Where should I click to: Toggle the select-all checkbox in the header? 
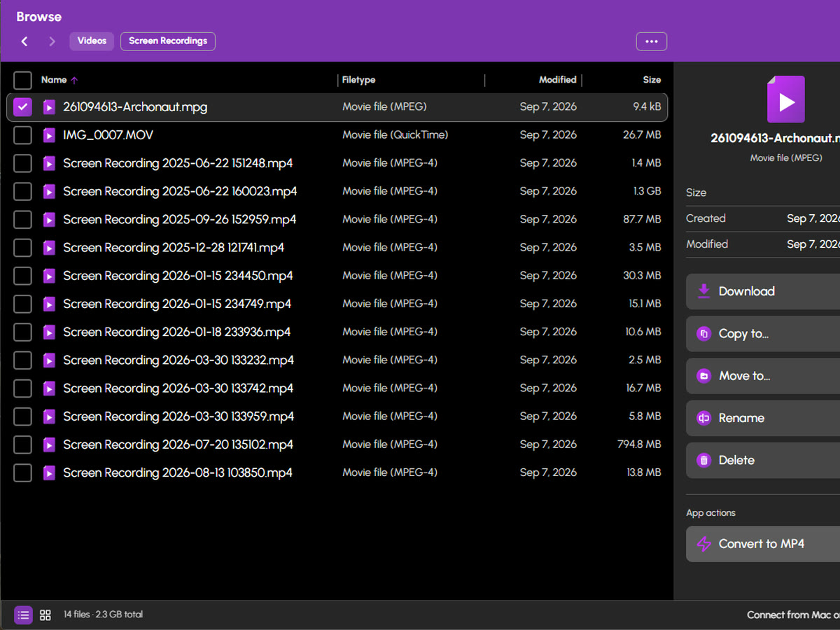pyautogui.click(x=23, y=80)
